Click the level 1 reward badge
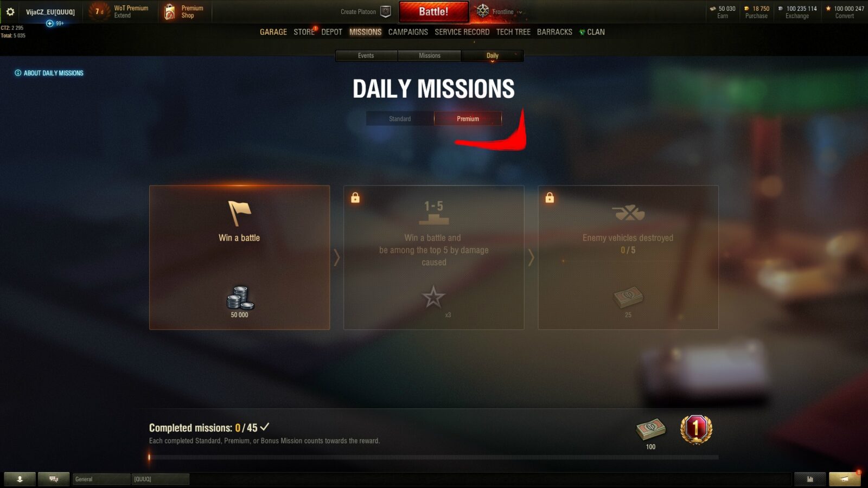Viewport: 868px width, 488px height. click(x=696, y=429)
